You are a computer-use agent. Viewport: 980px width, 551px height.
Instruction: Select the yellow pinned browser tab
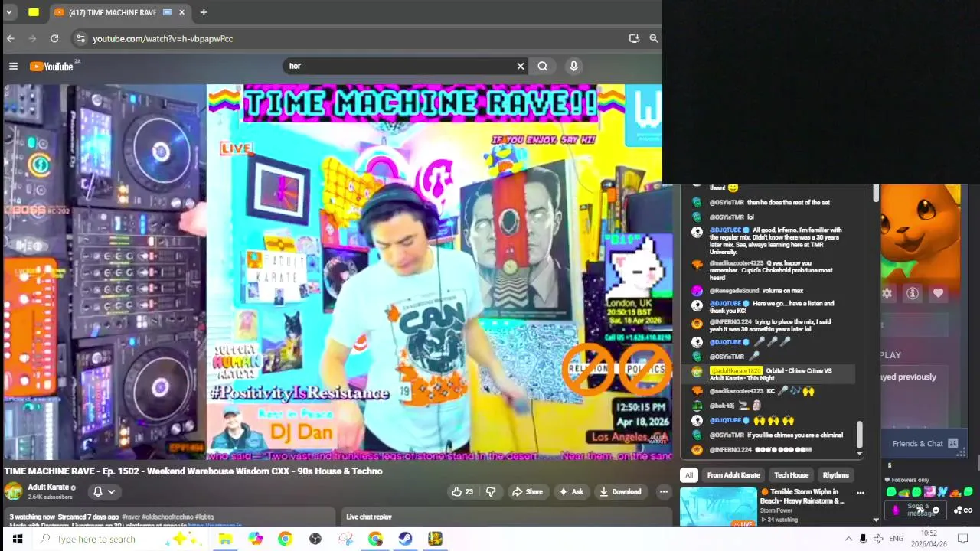(34, 12)
